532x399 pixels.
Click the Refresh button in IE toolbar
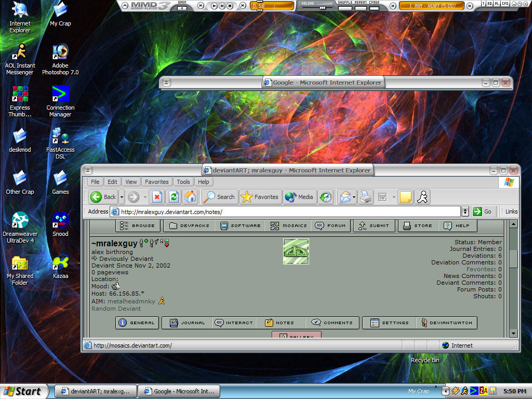[174, 197]
